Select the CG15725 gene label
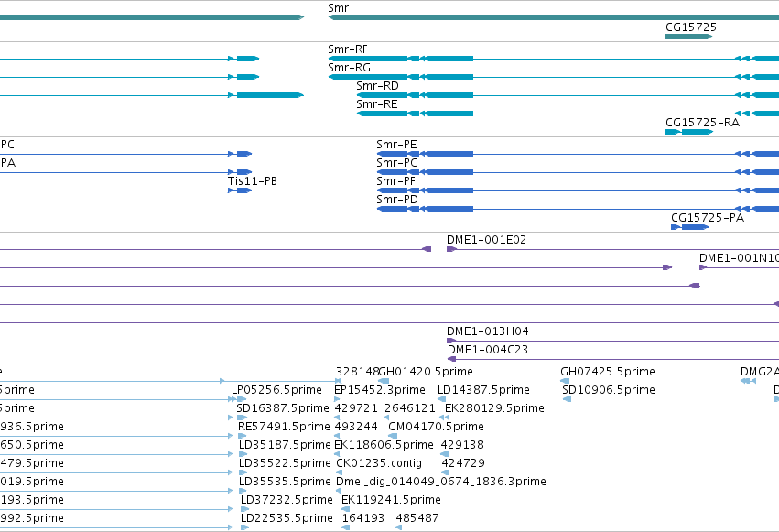 click(690, 27)
